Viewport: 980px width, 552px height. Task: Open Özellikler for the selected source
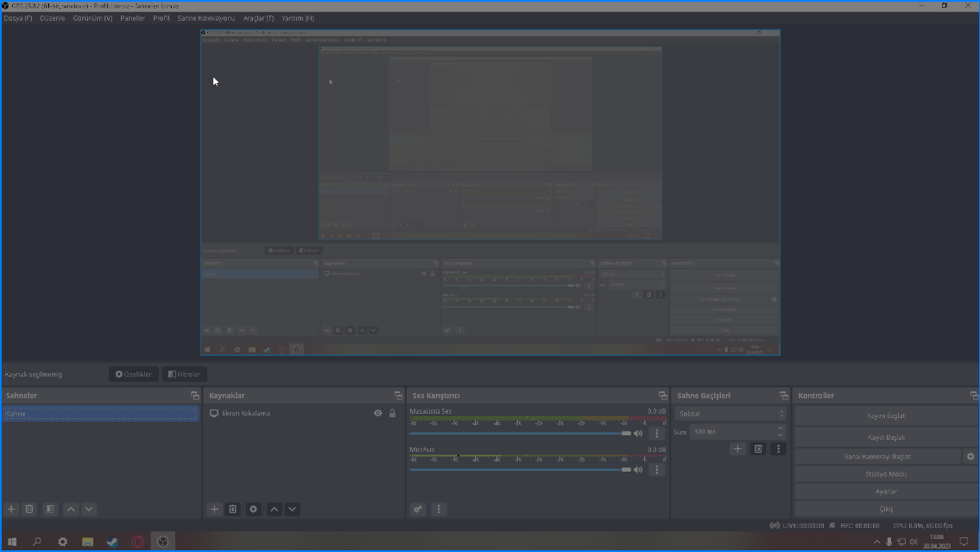pyautogui.click(x=133, y=374)
